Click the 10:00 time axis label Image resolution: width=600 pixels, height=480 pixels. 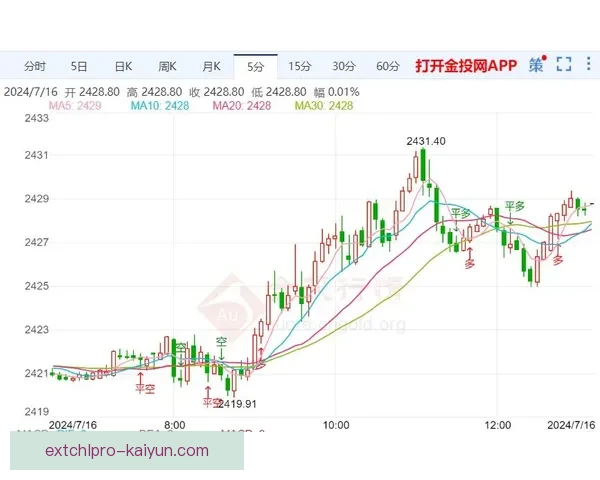pos(336,425)
